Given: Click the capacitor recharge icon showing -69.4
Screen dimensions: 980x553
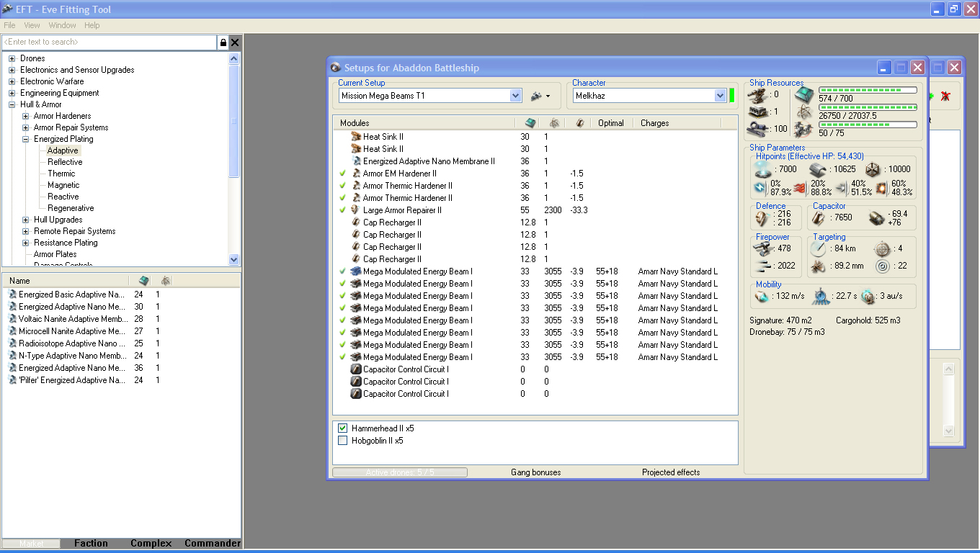Looking at the screenshot, I should tap(877, 217).
